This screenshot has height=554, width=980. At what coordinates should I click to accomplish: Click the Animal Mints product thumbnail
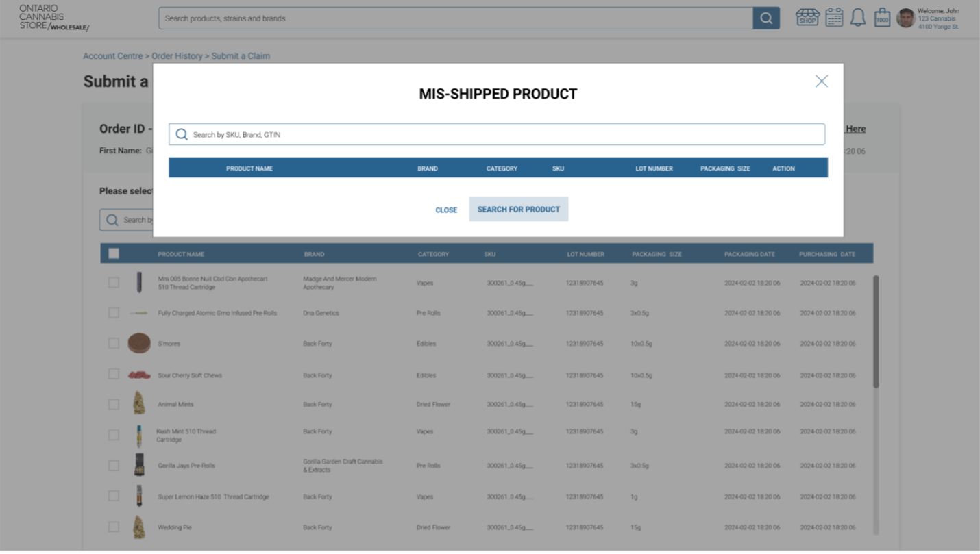pyautogui.click(x=139, y=404)
